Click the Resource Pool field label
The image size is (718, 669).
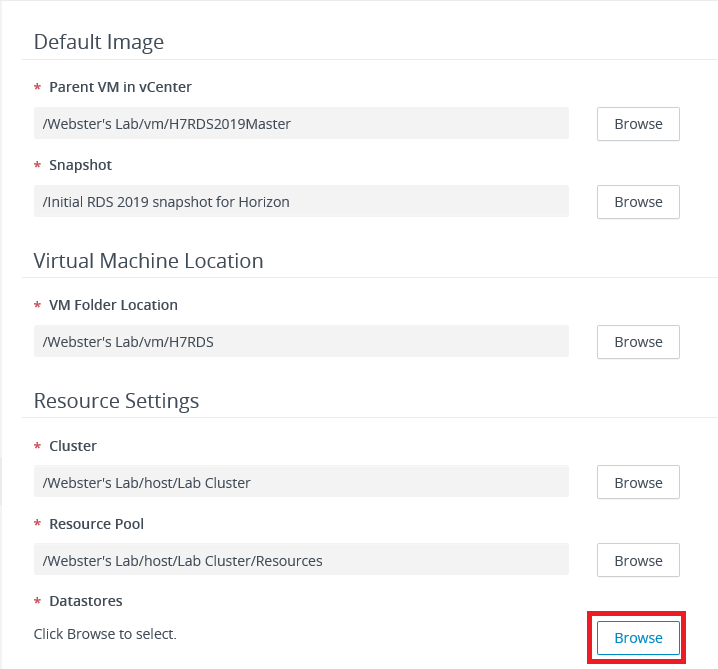(x=96, y=524)
